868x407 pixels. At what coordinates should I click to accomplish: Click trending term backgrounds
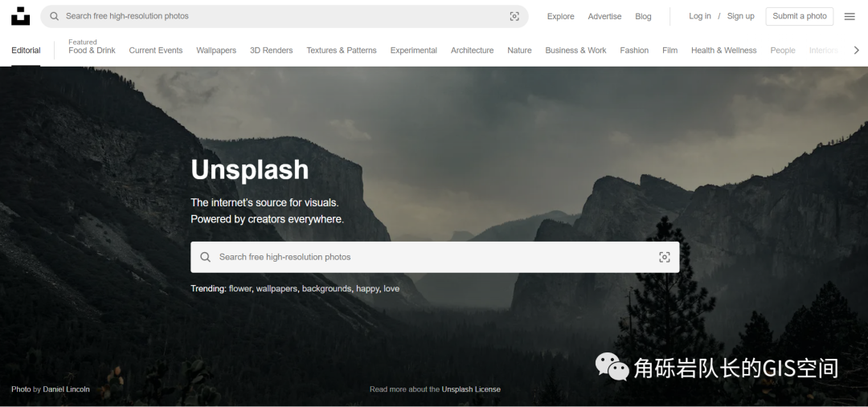tap(326, 289)
